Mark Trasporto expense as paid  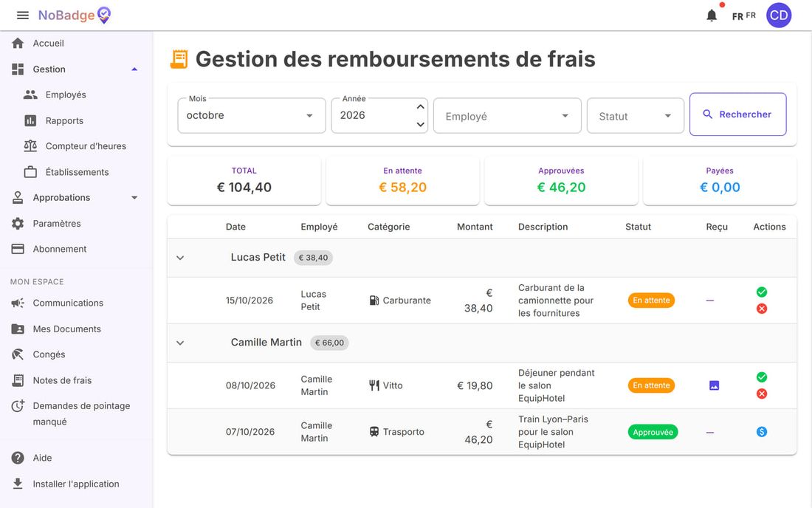pyautogui.click(x=761, y=432)
